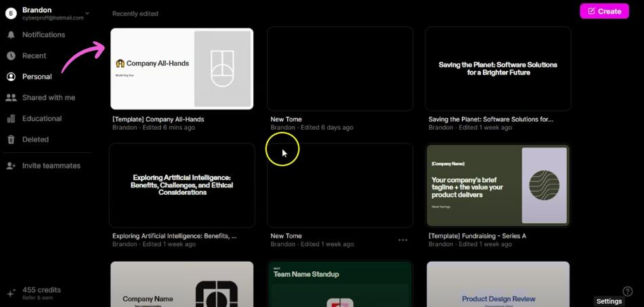This screenshot has height=307, width=644.
Task: Click the Invite teammates person-plus icon
Action: pyautogui.click(x=11, y=166)
